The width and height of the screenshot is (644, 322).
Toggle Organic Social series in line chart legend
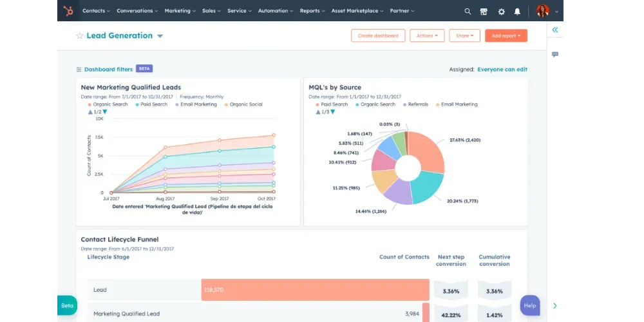coord(243,105)
